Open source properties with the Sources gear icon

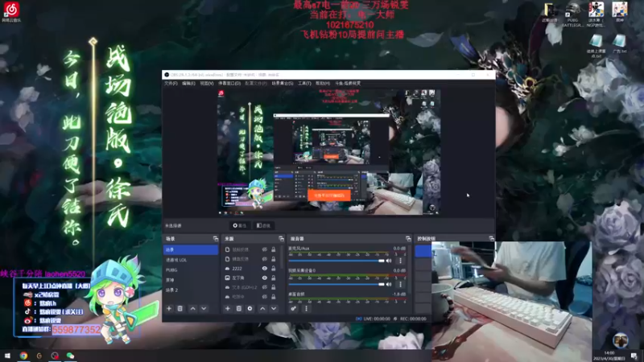click(250, 309)
